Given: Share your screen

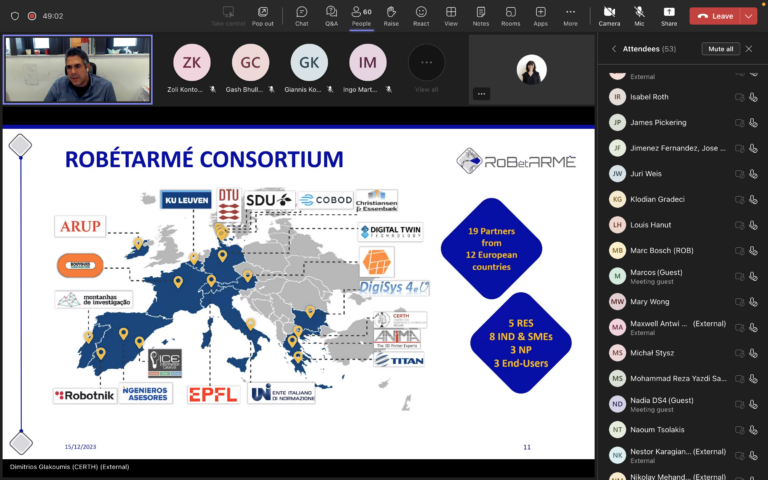Looking at the screenshot, I should [669, 16].
